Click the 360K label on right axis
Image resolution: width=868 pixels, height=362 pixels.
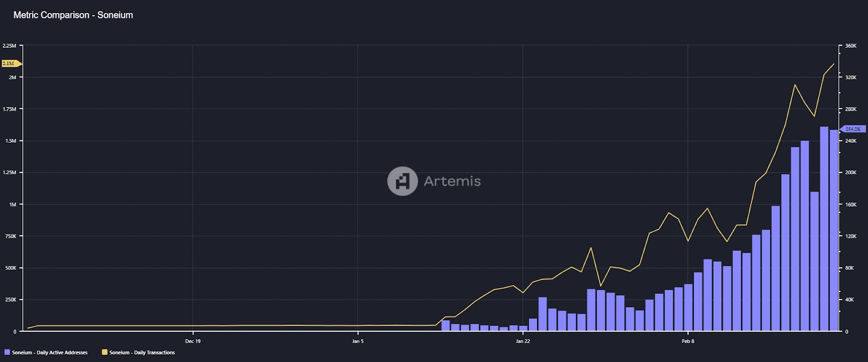click(x=851, y=46)
